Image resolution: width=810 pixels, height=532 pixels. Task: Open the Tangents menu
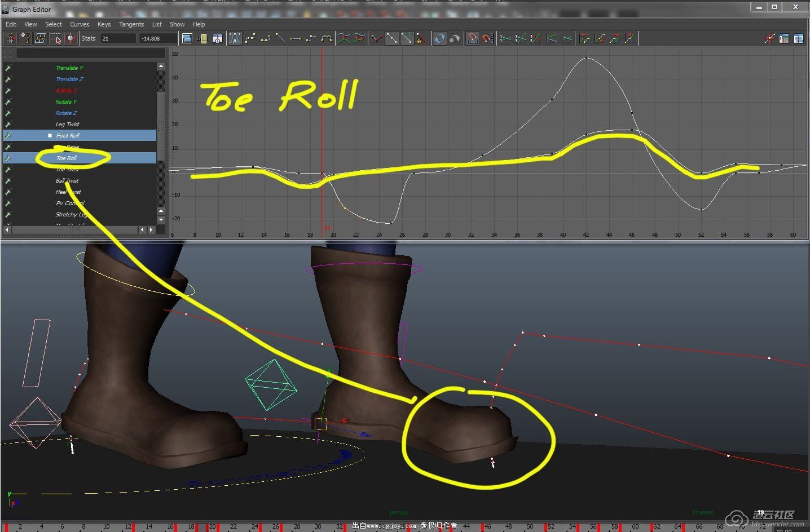[131, 24]
